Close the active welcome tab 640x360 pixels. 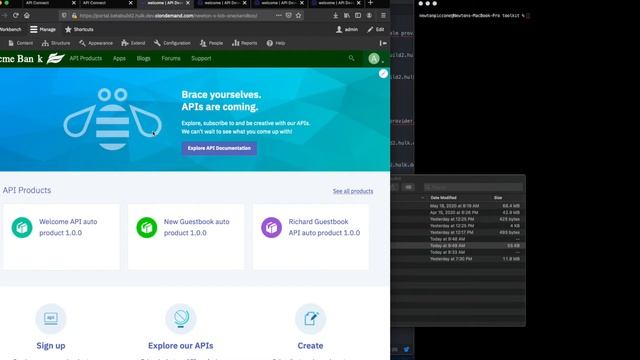(x=188, y=3)
